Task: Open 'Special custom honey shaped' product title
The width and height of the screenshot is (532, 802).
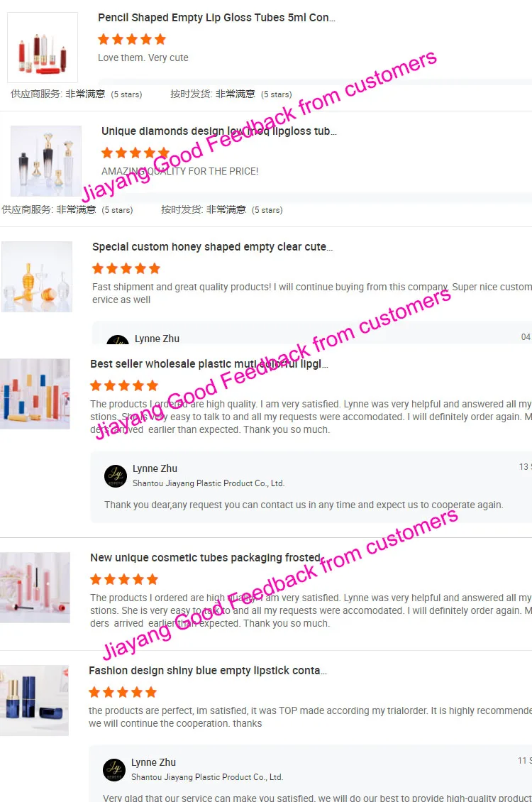Action: 213,246
